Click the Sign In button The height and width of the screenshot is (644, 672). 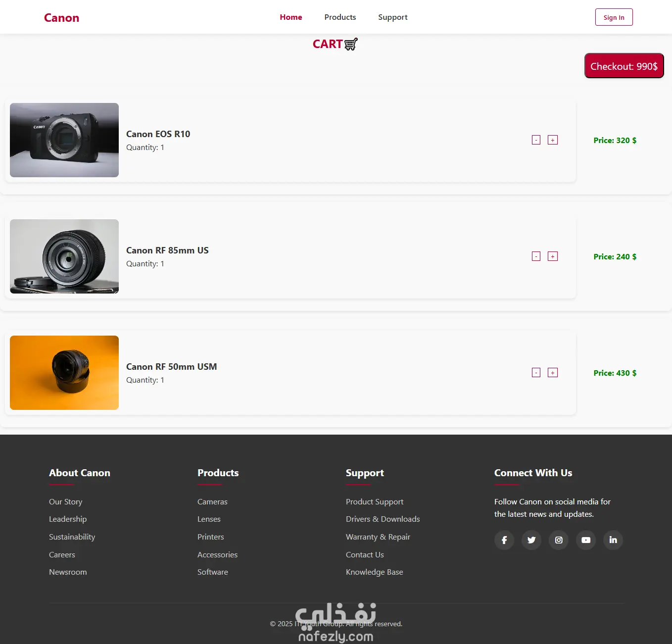pos(614,17)
